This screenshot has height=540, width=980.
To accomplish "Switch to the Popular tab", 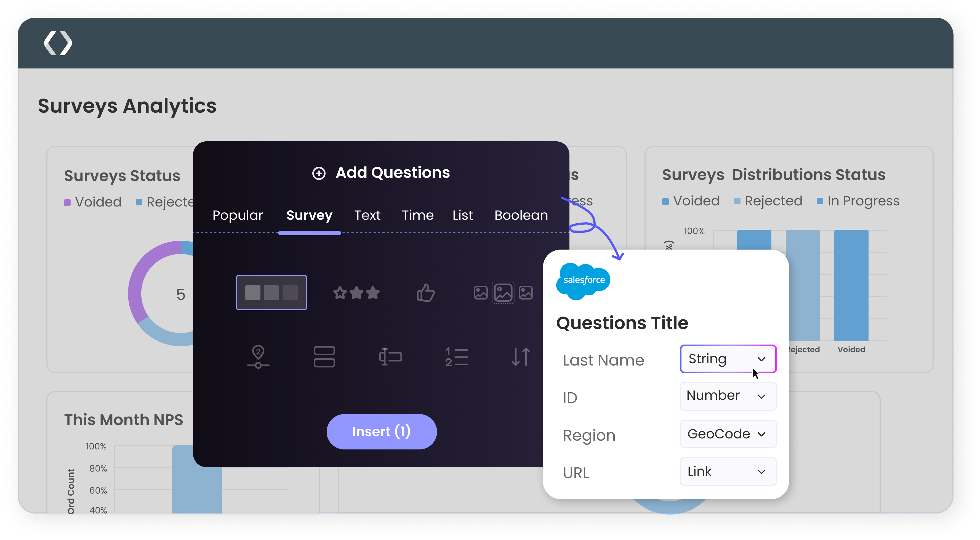I will pyautogui.click(x=237, y=215).
